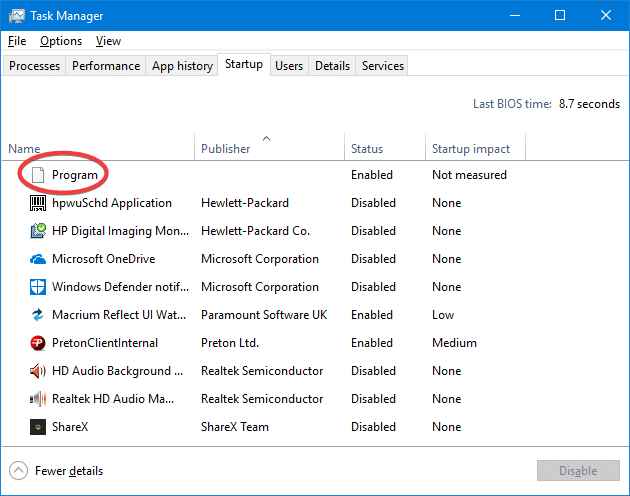Image resolution: width=630 pixels, height=496 pixels.
Task: Select the Startup tab
Action: (244, 64)
